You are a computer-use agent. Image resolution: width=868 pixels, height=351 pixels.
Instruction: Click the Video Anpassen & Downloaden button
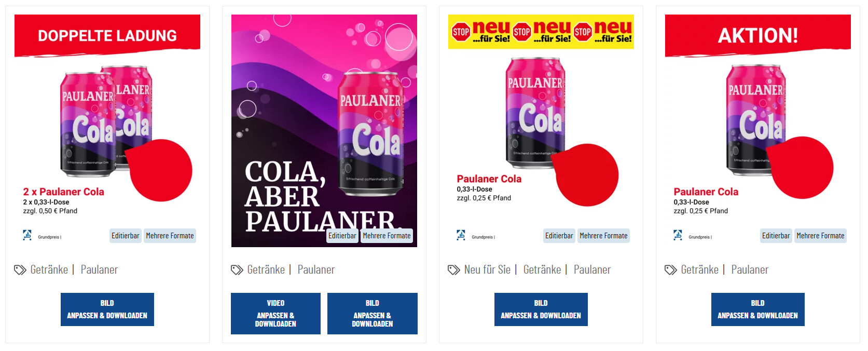pos(275,314)
